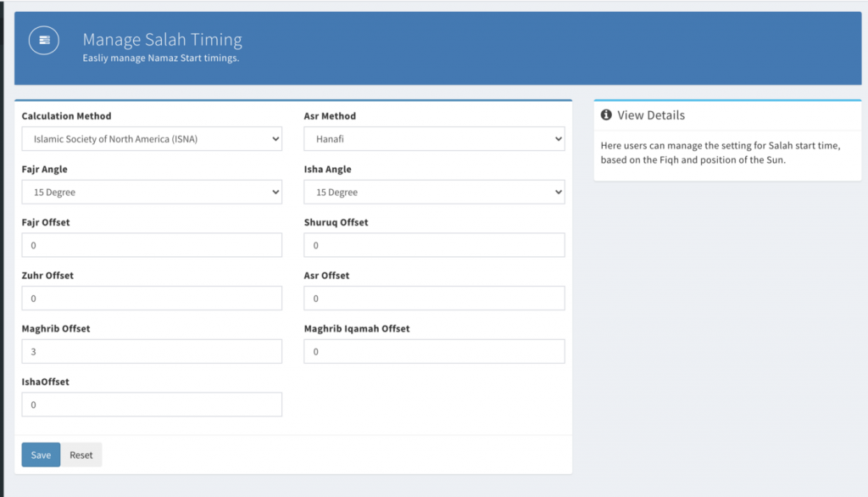Focus the Maghrib Iqamah Offset field
This screenshot has width=868, height=497.
tap(434, 351)
